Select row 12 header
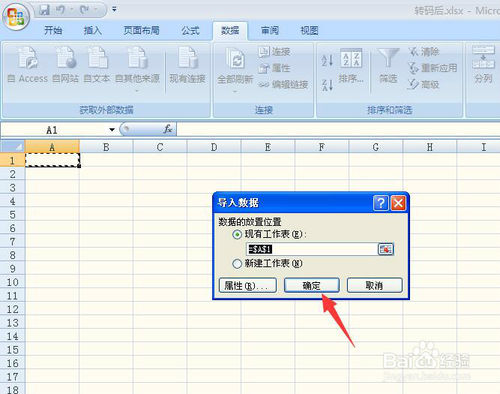 click(12, 309)
